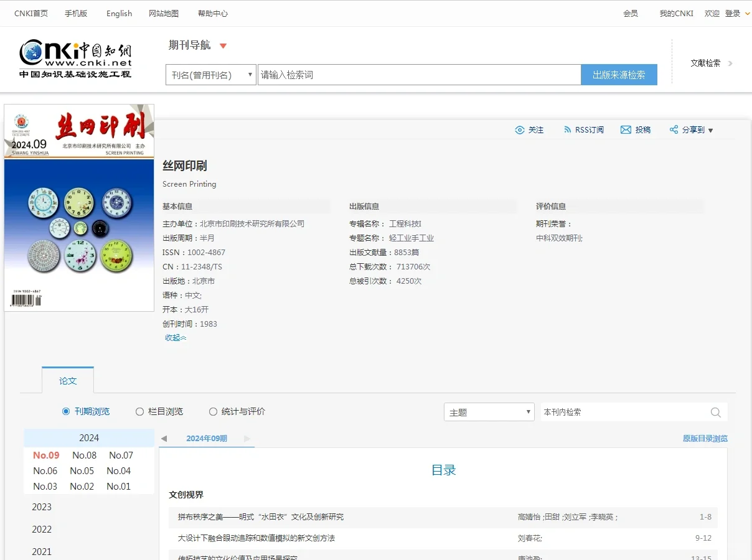Select the 统计与评价 radio button
This screenshot has width=752, height=560.
[213, 411]
